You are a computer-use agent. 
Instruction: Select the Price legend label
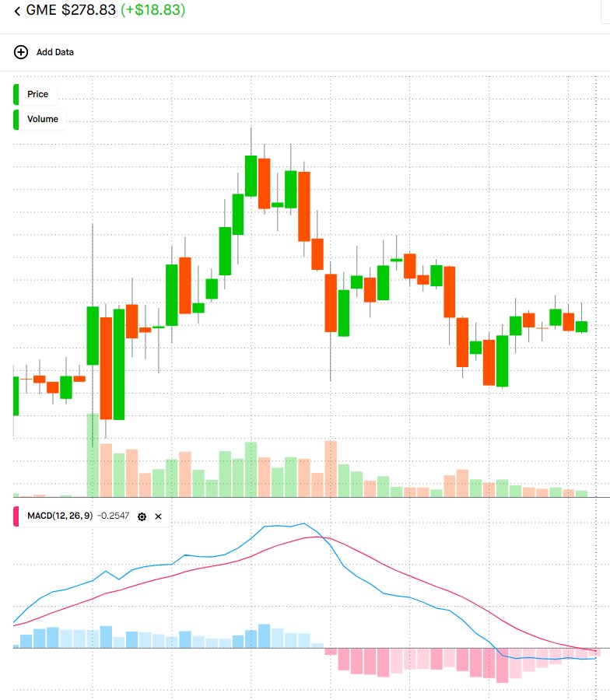(37, 94)
